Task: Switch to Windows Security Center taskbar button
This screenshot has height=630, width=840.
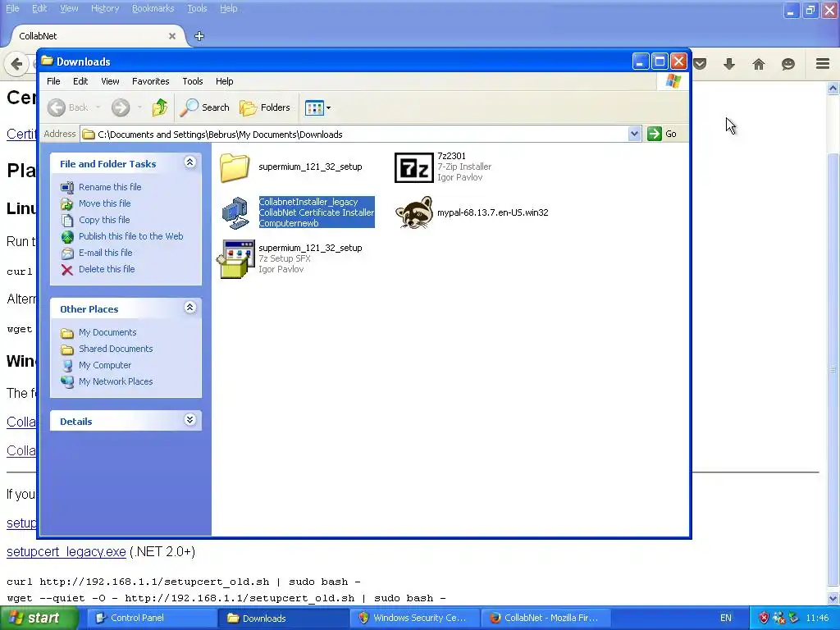Action: [x=416, y=619]
